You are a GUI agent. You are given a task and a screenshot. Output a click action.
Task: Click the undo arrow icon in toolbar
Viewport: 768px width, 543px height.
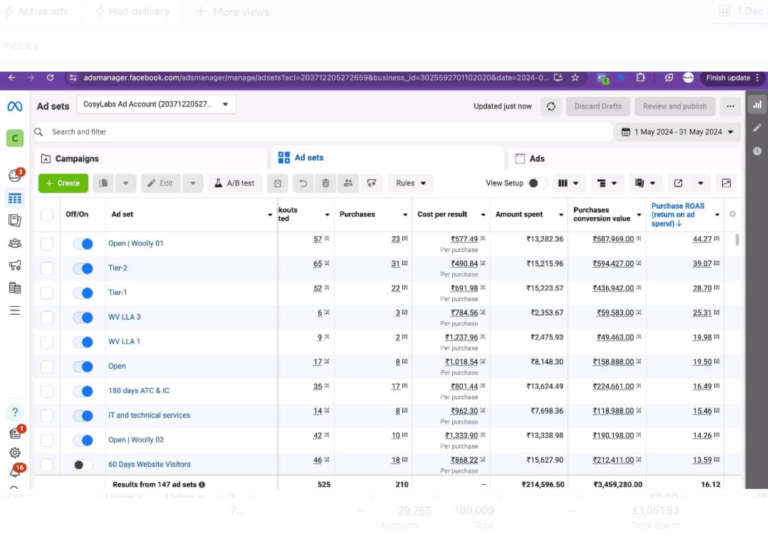pyautogui.click(x=302, y=183)
